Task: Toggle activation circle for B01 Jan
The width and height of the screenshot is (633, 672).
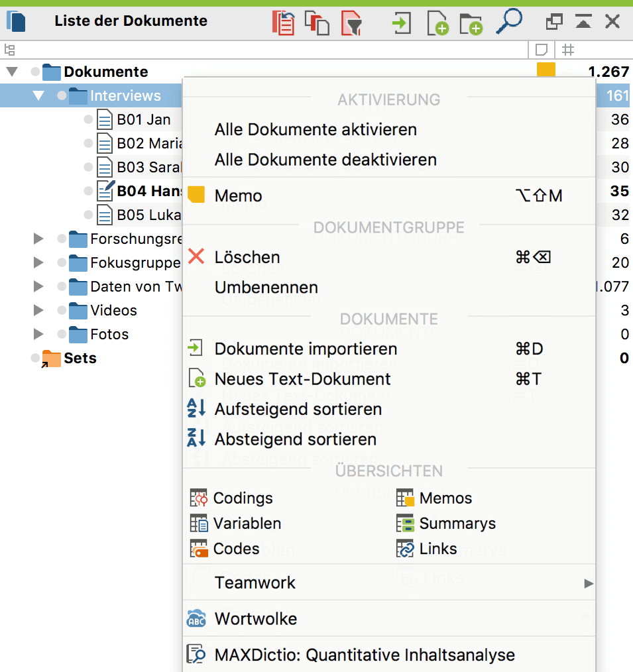Action: click(88, 120)
